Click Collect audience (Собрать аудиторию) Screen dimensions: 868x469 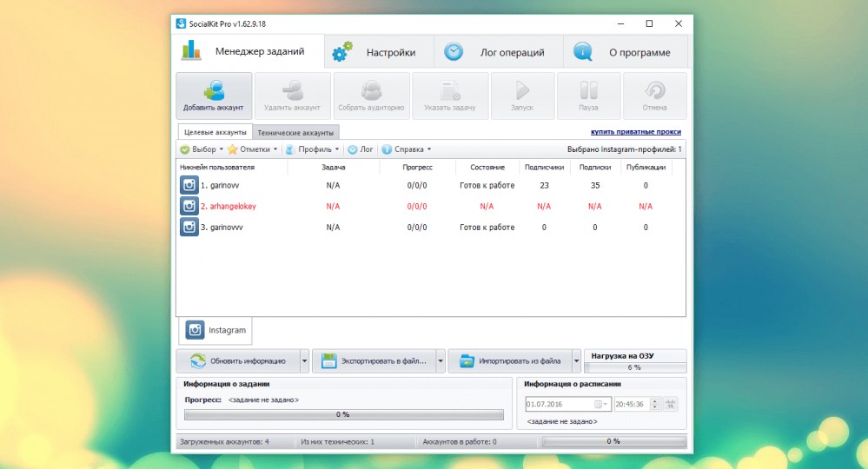372,96
